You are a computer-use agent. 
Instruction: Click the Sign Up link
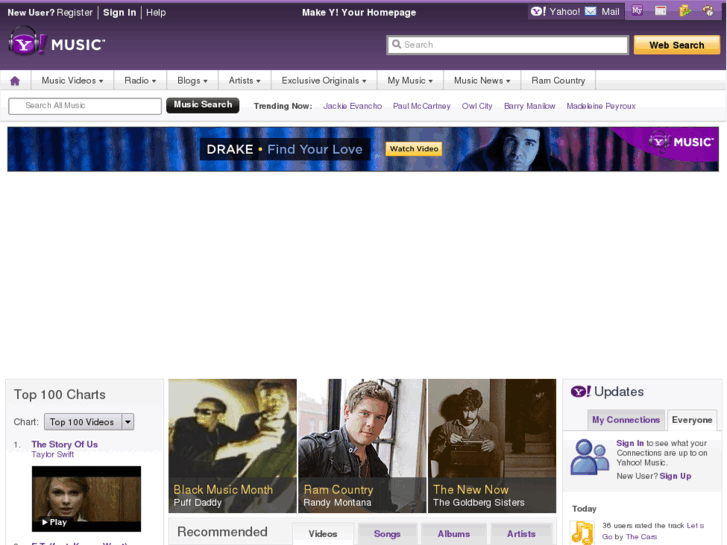tap(675, 476)
